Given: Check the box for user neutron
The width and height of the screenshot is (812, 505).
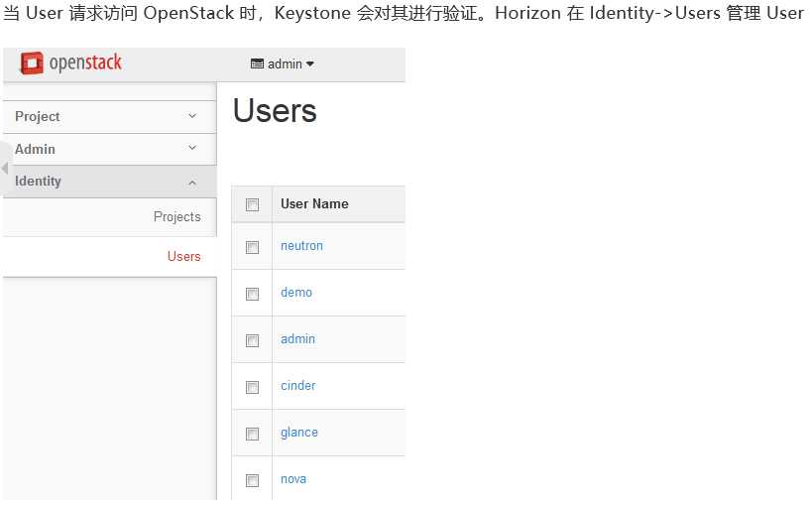Looking at the screenshot, I should point(252,247).
